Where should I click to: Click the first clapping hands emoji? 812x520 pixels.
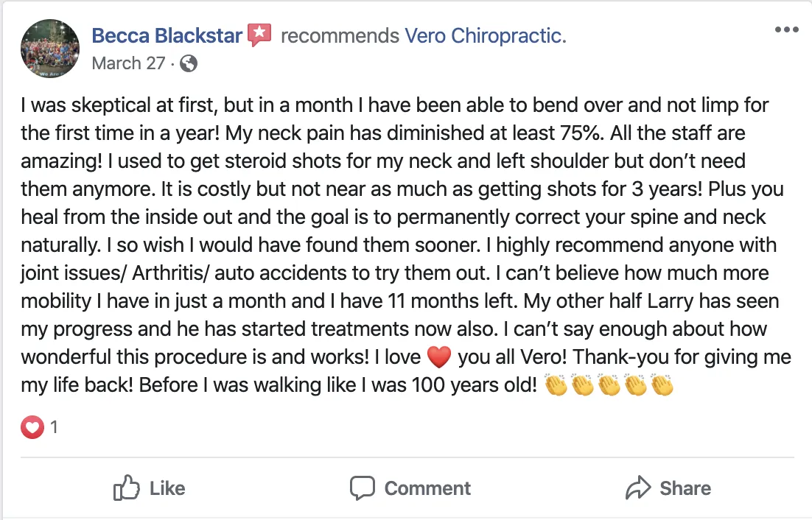tap(556, 385)
